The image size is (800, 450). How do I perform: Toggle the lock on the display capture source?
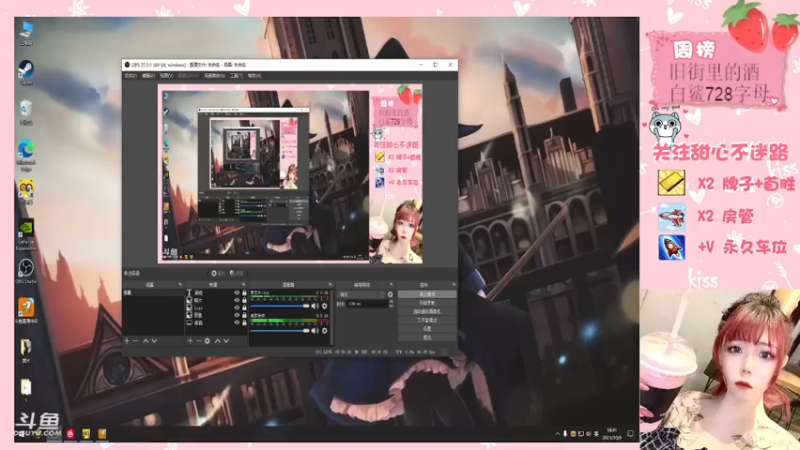tap(244, 322)
